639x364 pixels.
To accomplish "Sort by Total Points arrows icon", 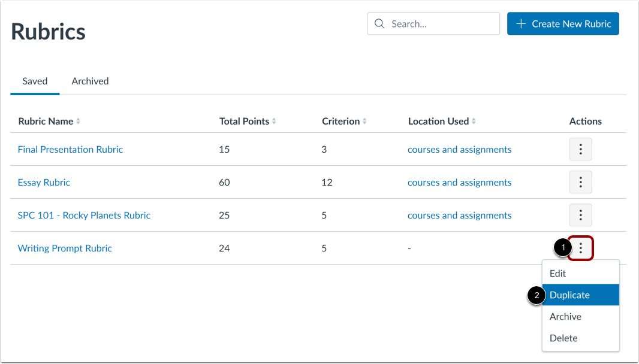I will (275, 122).
